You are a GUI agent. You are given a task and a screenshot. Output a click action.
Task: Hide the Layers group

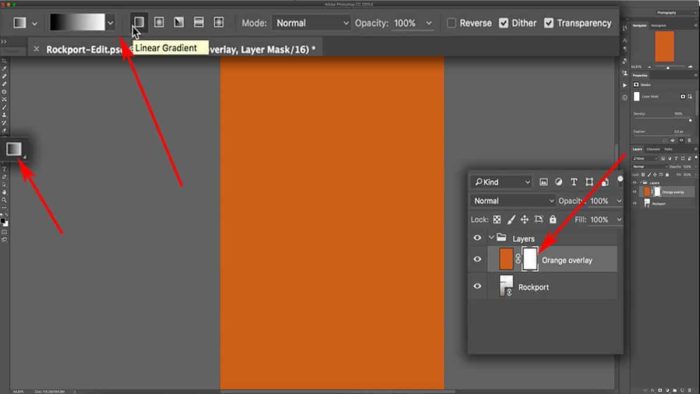point(477,238)
